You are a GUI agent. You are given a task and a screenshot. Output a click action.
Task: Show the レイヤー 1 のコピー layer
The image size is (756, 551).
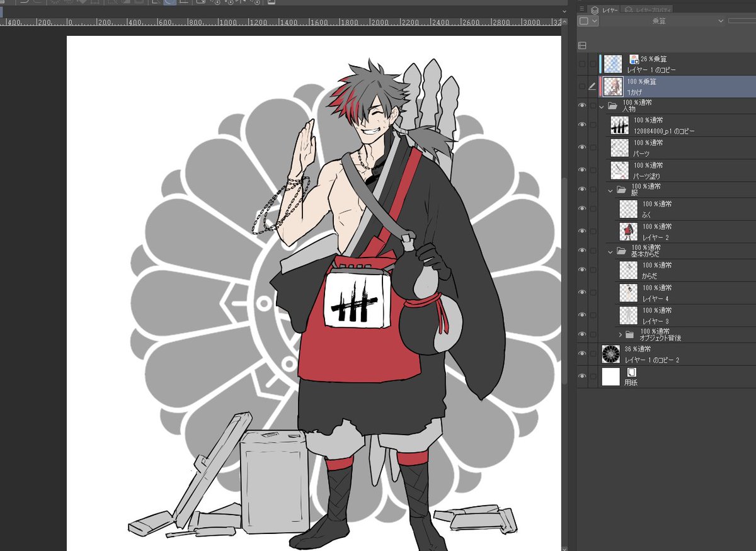[x=582, y=64]
